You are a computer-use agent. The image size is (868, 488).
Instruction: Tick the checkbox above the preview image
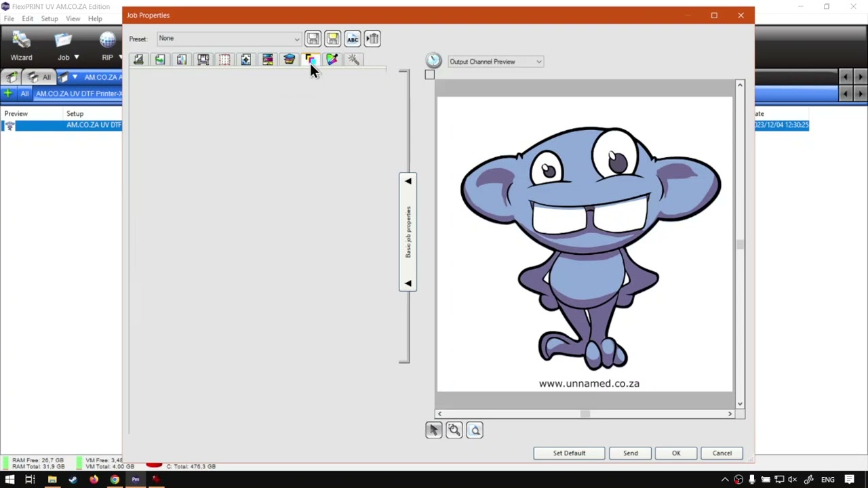click(430, 75)
